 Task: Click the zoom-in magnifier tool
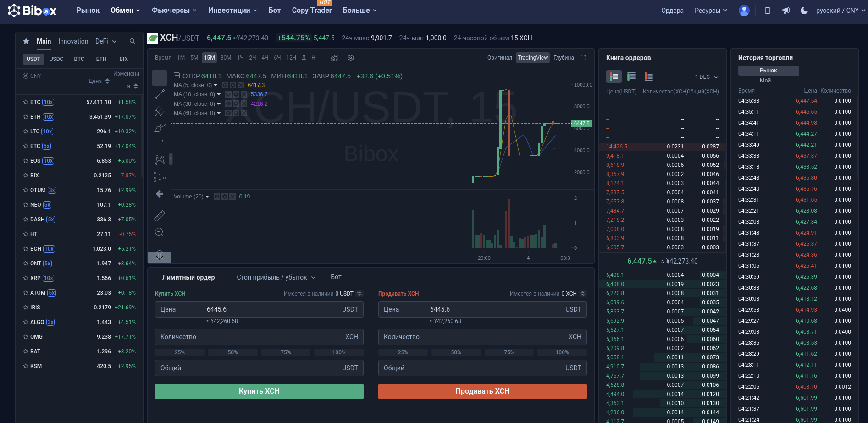(160, 232)
